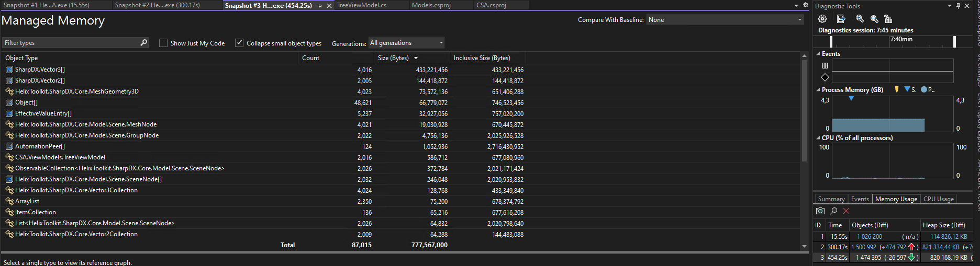The height and width of the screenshot is (266, 980).
Task: Sort by Inclusive Size (Bytes) column header
Action: (488, 58)
